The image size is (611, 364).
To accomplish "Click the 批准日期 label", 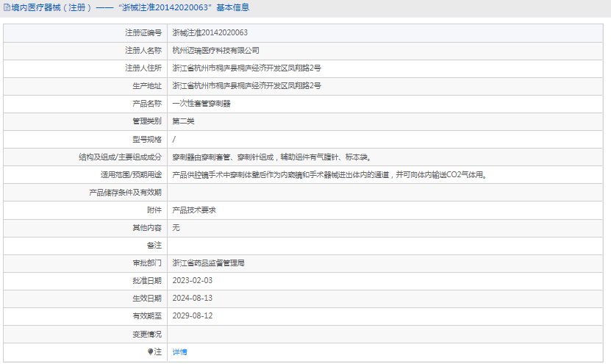I will pos(147,281).
